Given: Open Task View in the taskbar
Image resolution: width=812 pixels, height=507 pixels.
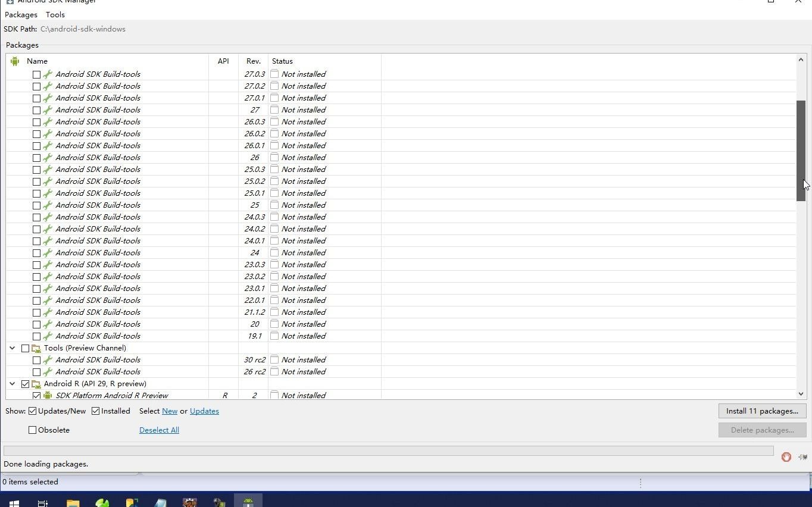Looking at the screenshot, I should point(43,503).
